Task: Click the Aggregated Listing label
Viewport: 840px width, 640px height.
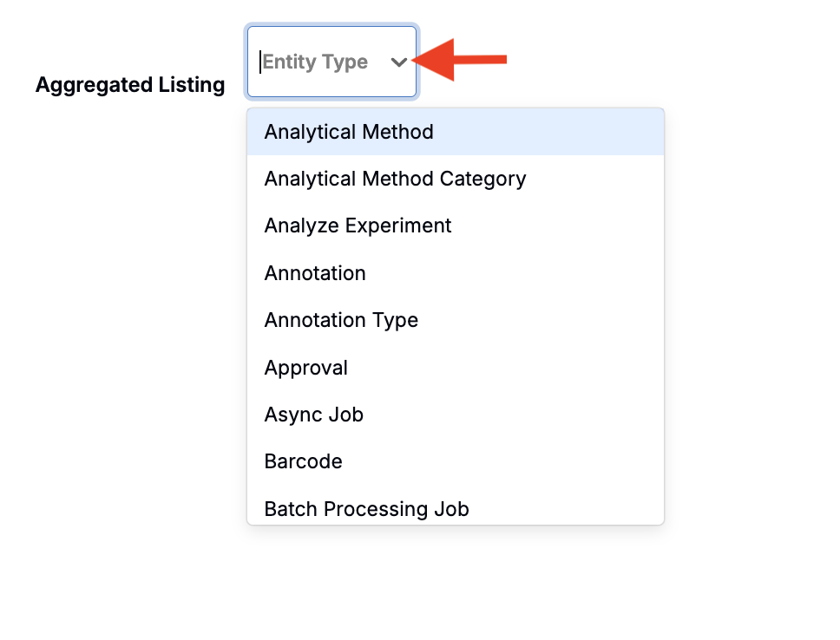Action: [130, 85]
